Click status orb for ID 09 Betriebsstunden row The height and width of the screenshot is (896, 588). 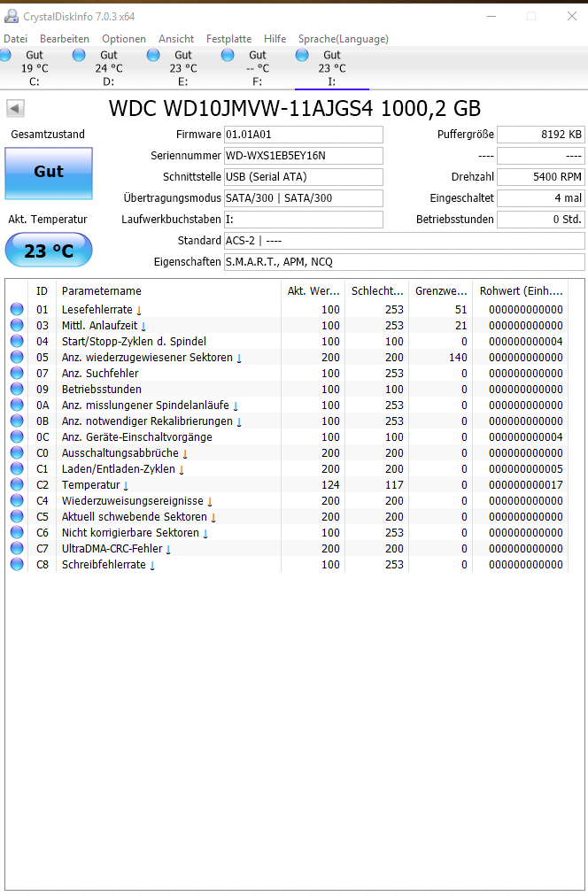click(17, 390)
